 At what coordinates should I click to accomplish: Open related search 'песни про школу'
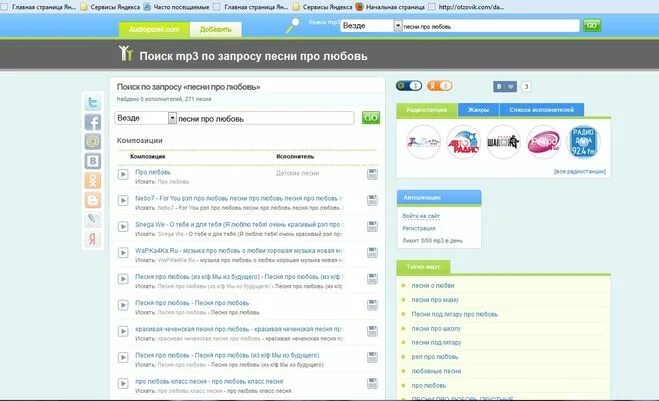(436, 328)
